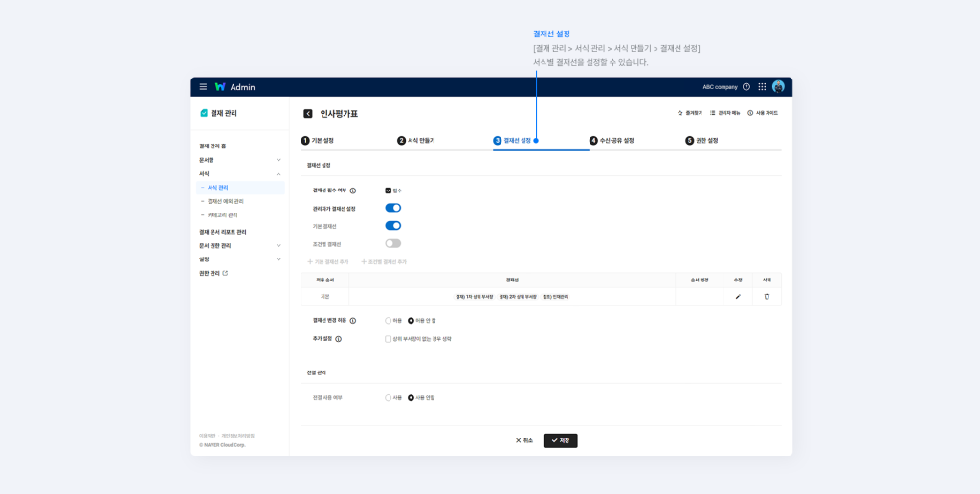Screen dimensions: 980x494
Task: Expand 문서 권한 관리 sidebar section
Action: pos(278,246)
